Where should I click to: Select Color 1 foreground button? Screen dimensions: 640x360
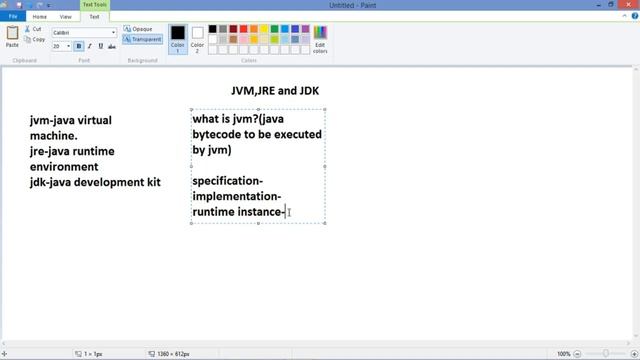point(178,39)
